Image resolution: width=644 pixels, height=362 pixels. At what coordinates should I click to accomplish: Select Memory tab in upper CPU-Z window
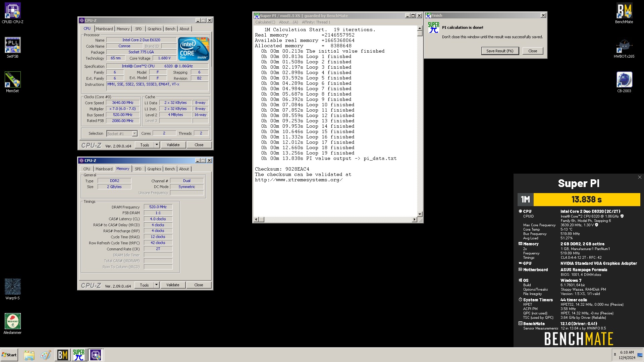point(123,29)
